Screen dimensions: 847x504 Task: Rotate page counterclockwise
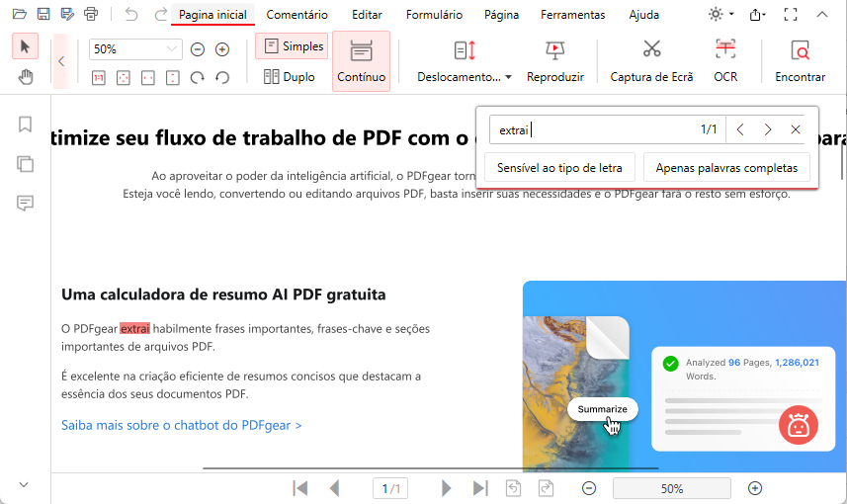(222, 78)
